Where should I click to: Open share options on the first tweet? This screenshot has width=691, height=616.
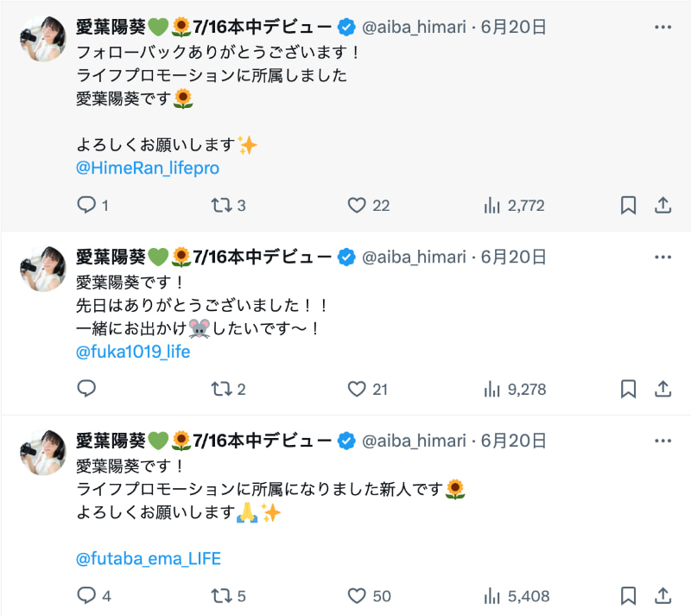663,206
